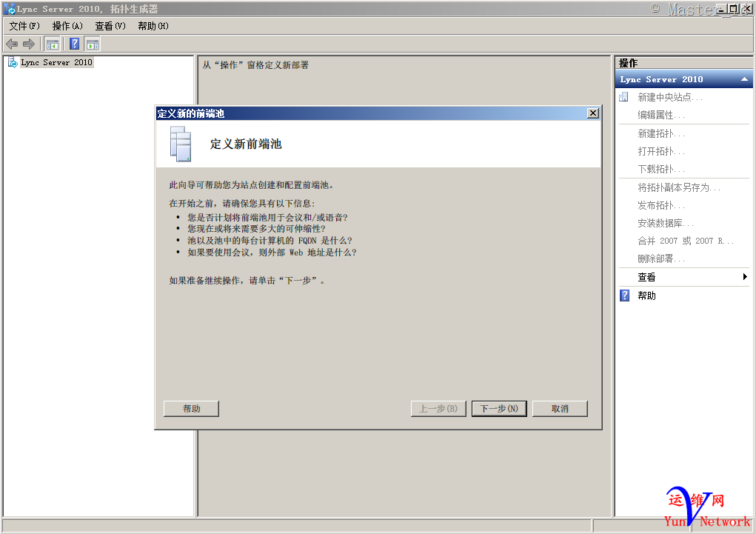Close the 定义新的前端池 dialog
This screenshot has width=756, height=534.
pos(593,113)
